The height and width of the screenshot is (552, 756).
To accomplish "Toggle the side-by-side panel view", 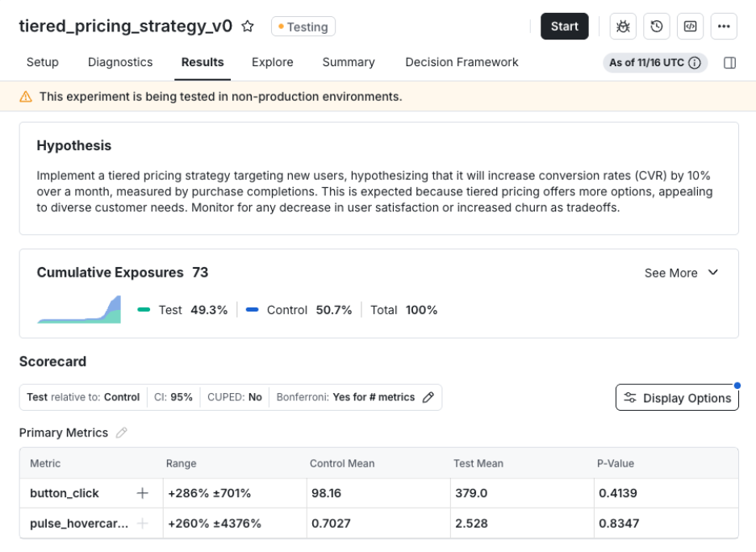I will coord(729,61).
